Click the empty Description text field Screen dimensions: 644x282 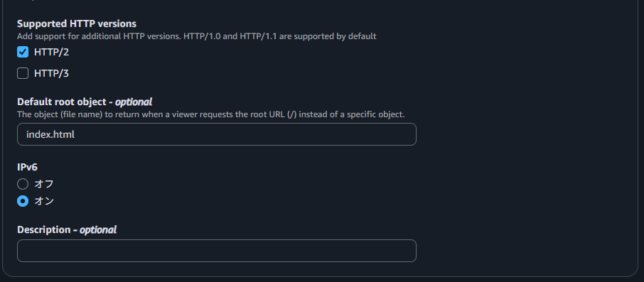[x=217, y=251]
